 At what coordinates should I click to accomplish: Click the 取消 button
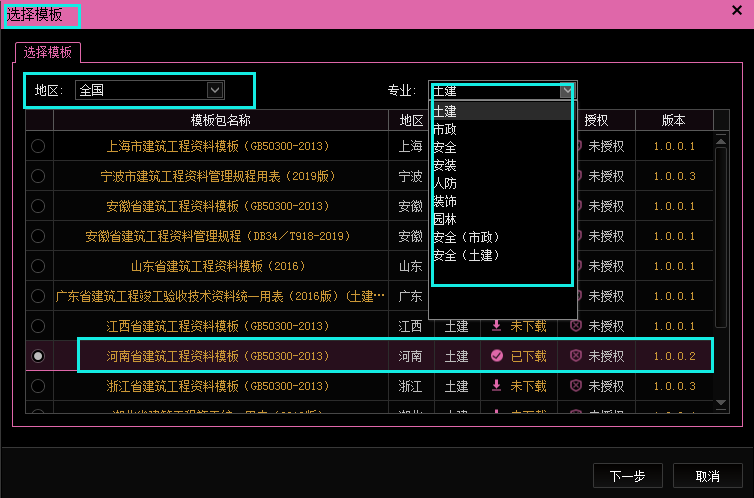707,476
